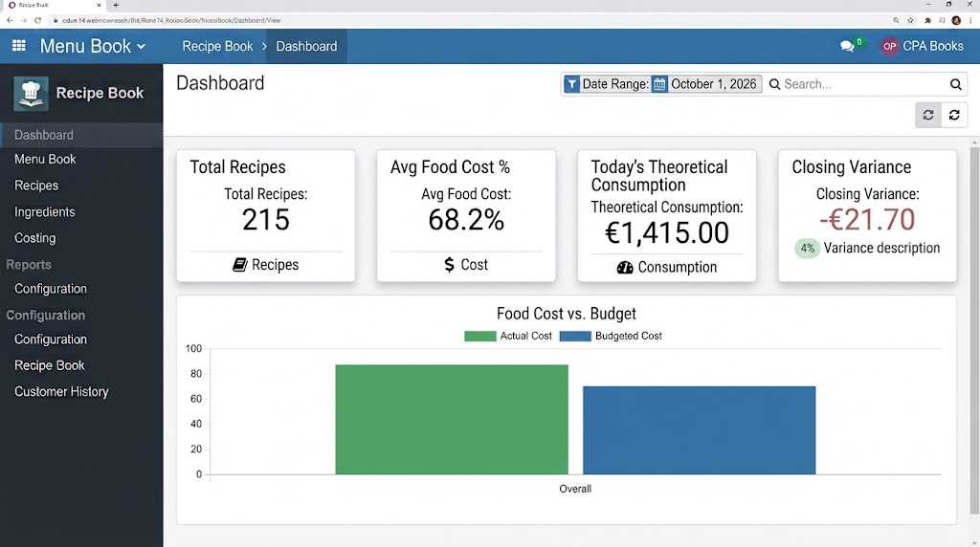
Task: Click the blue filter funnel icon
Action: (571, 84)
